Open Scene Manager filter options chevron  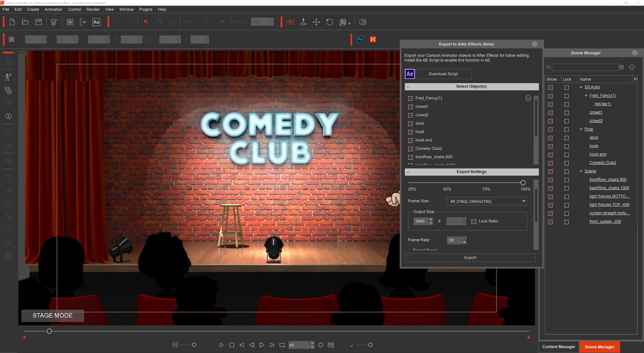click(632, 67)
